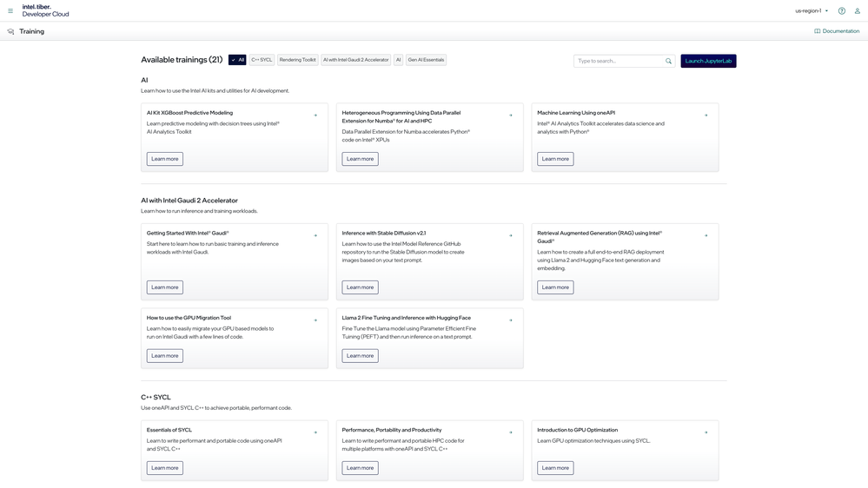Image resolution: width=868 pixels, height=488 pixels.
Task: Click Learn more for Introduction to GPU Optimization
Action: point(554,468)
